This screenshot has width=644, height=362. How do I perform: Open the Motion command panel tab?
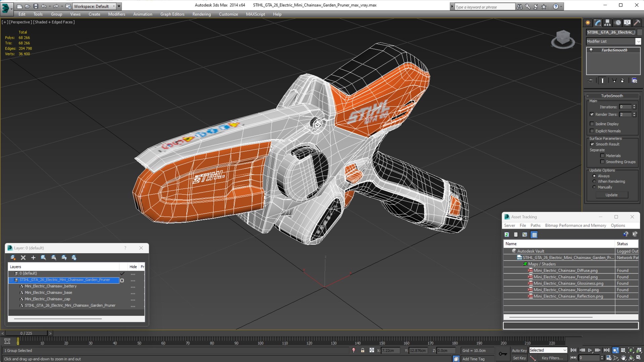click(618, 23)
